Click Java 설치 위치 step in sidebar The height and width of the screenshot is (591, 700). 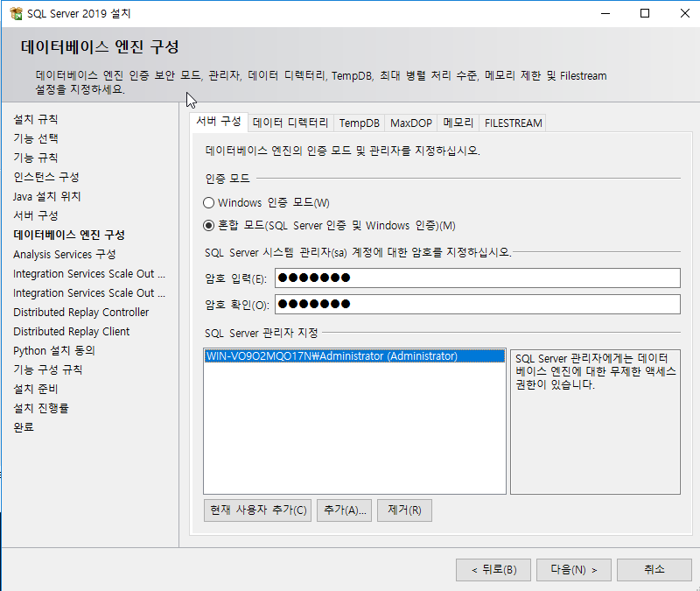tap(47, 196)
